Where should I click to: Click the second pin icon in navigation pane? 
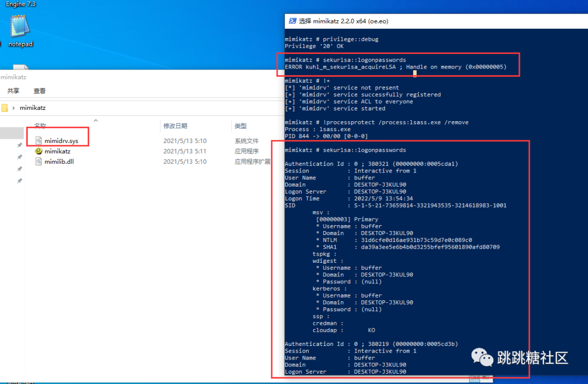click(x=20, y=157)
